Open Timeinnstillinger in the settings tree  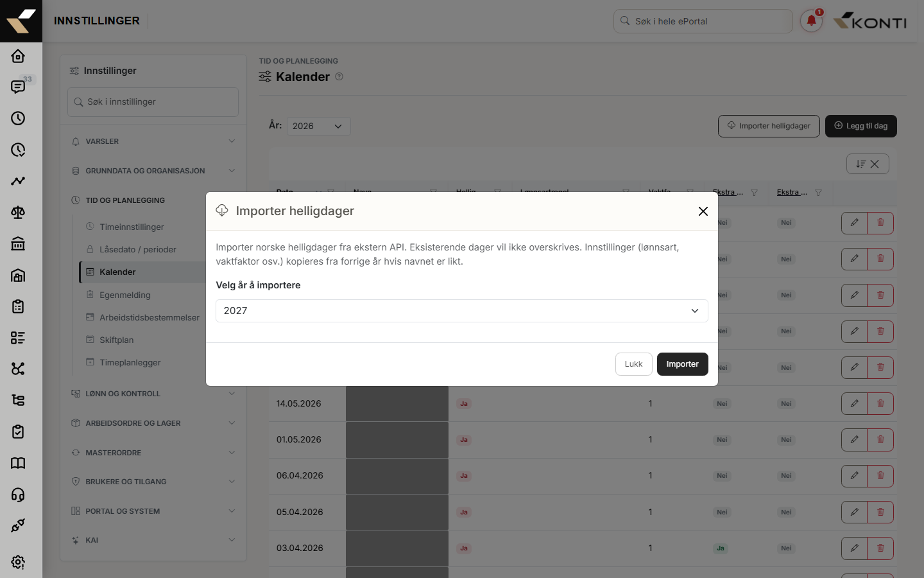(x=132, y=227)
